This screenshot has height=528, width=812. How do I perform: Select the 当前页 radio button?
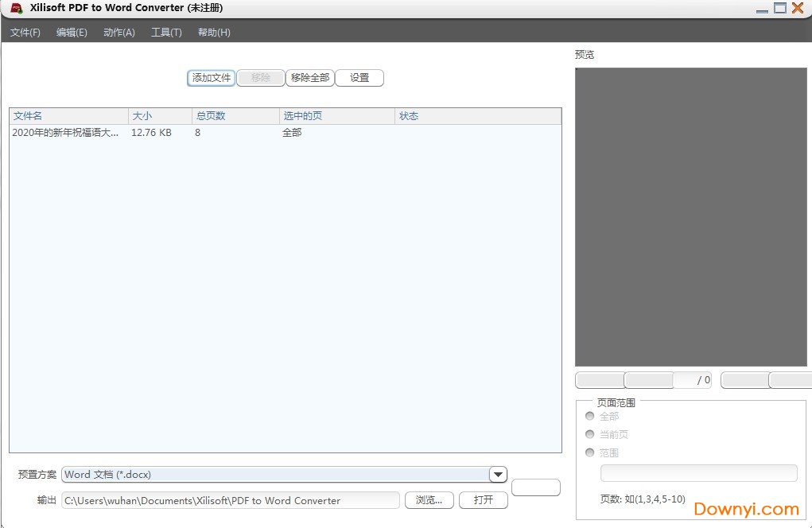click(590, 434)
